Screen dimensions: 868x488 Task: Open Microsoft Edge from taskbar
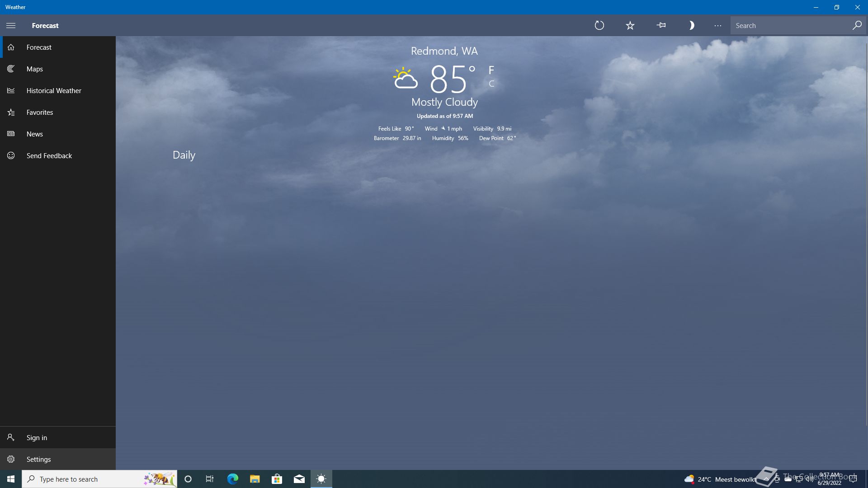[232, 479]
